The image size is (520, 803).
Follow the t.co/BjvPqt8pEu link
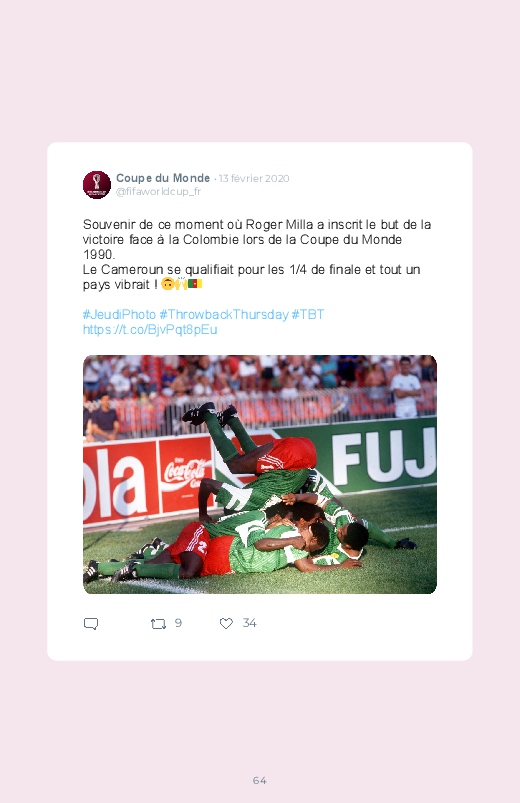(x=150, y=329)
